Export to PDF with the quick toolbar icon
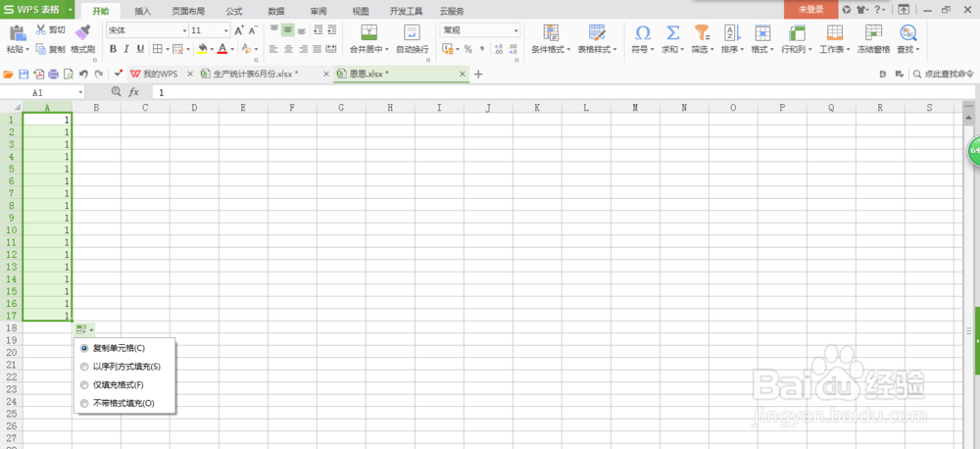Screen dimensions: 980x449 click(x=39, y=74)
